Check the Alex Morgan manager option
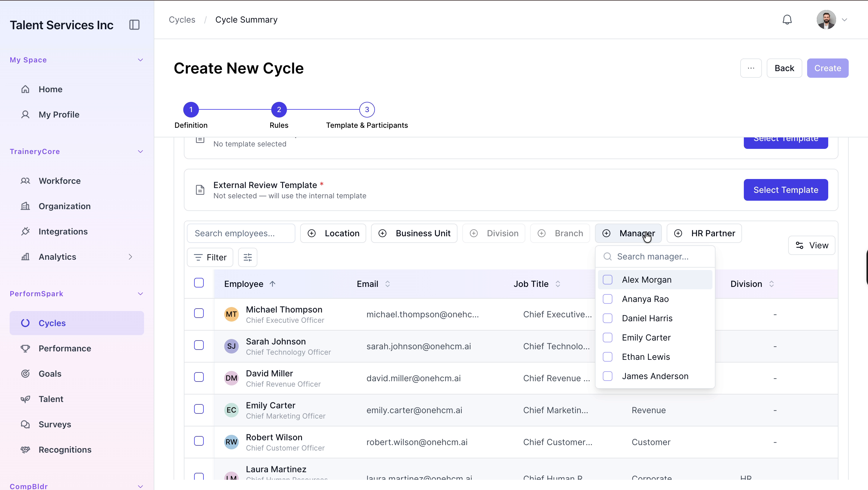 pos(608,279)
